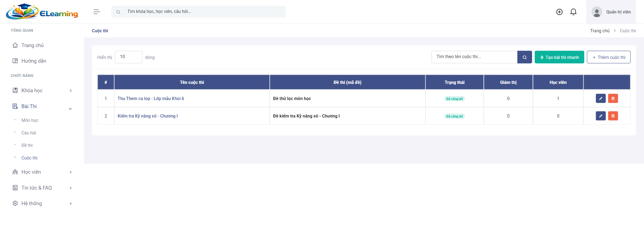Click the ELearning logo
This screenshot has width=644, height=242.
42,12
